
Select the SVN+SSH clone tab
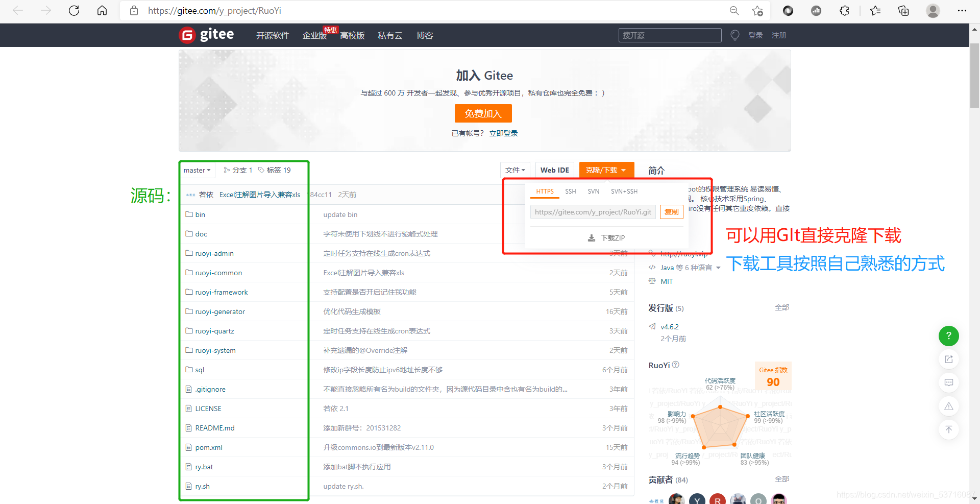click(x=624, y=191)
